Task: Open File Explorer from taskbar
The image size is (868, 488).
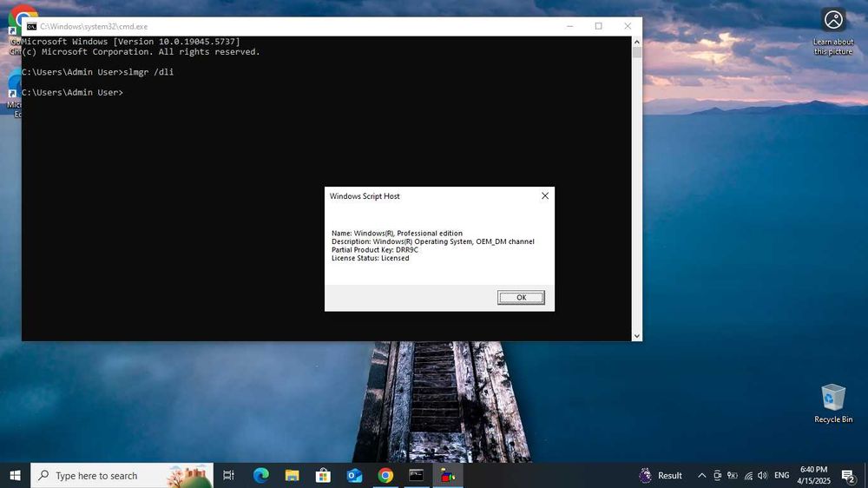Action: point(292,475)
